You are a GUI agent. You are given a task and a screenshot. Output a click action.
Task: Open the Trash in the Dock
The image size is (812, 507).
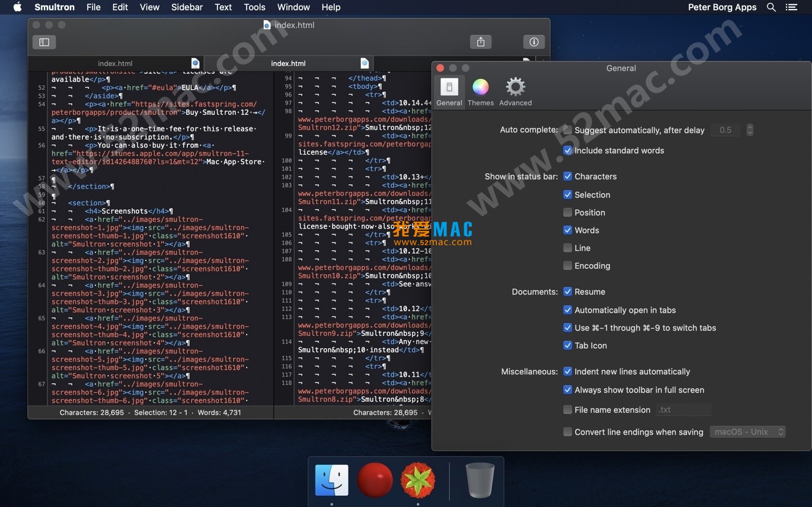(479, 480)
